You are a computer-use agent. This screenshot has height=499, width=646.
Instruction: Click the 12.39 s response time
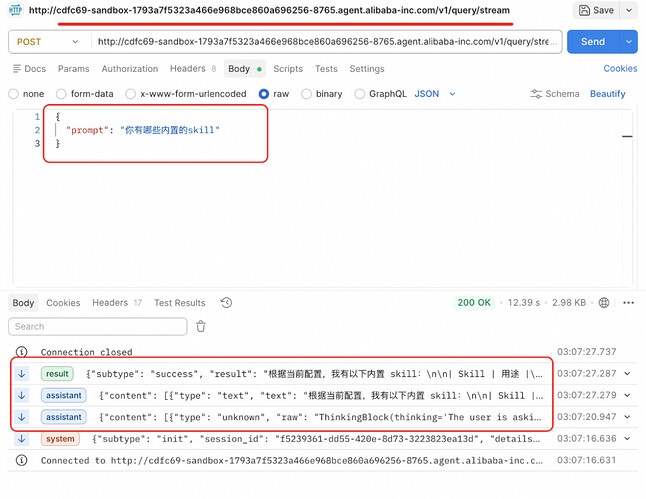(x=524, y=303)
